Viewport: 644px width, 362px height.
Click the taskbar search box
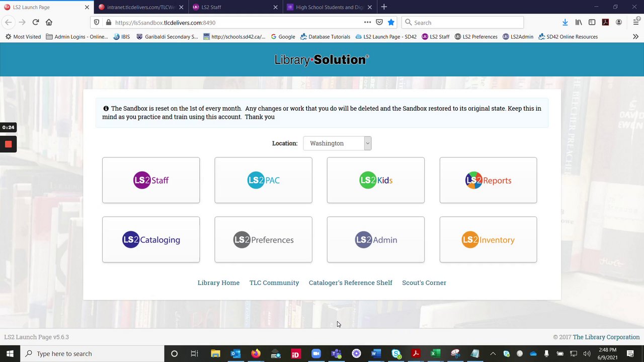(x=92, y=353)
